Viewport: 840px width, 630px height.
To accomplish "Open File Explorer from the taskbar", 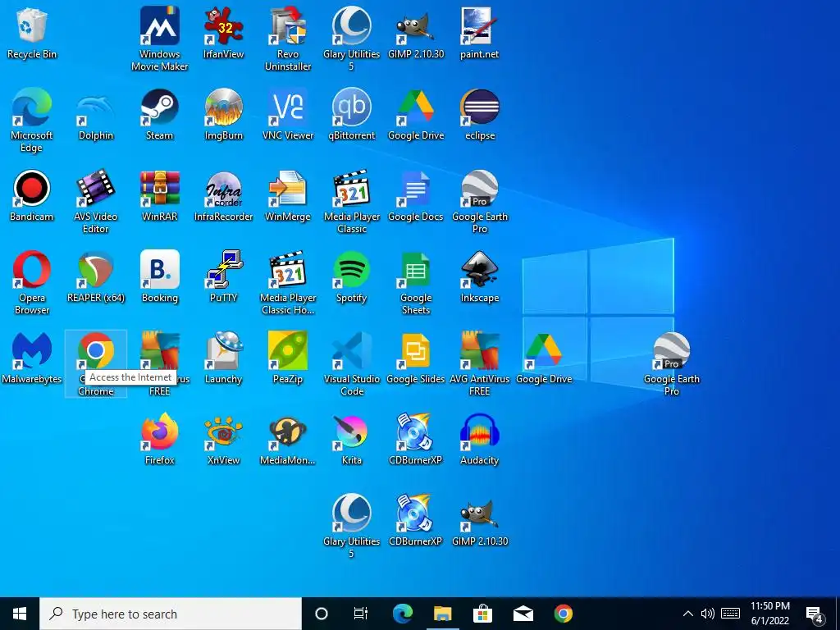I will (442, 614).
